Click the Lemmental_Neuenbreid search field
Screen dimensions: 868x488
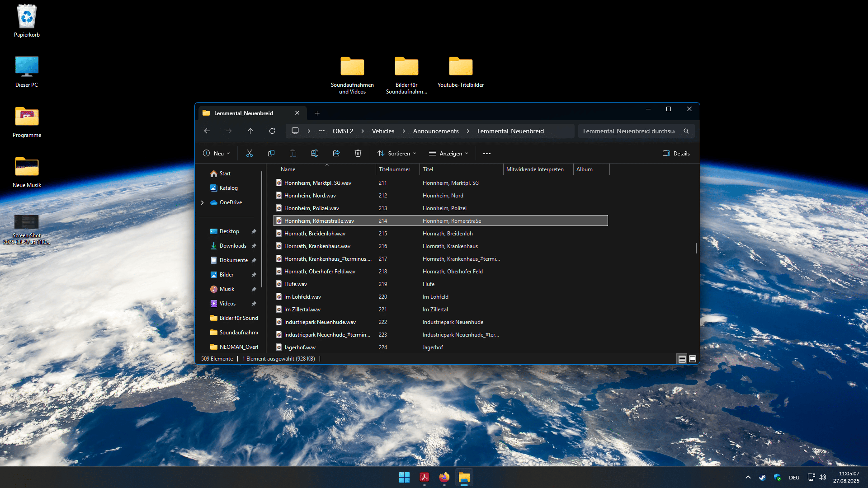[x=628, y=131]
